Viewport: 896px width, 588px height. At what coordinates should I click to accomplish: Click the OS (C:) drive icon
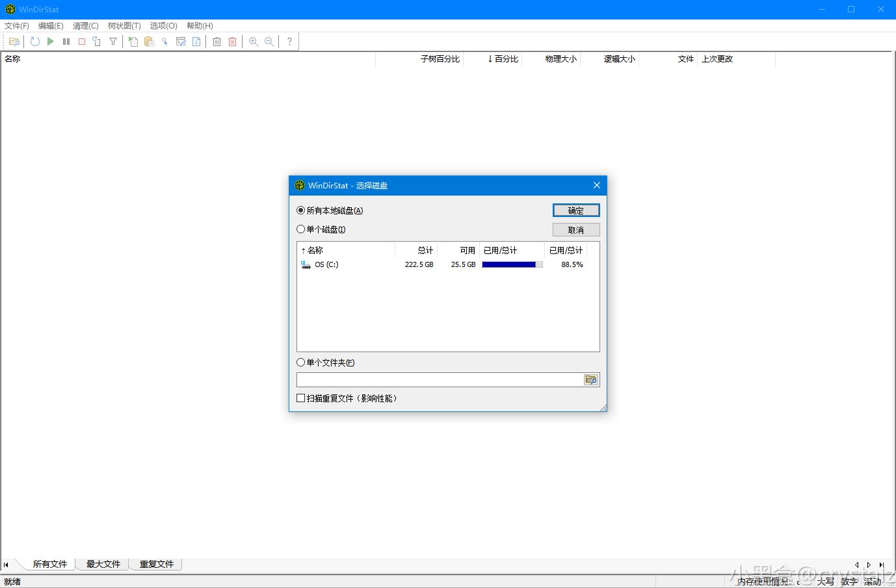(306, 264)
